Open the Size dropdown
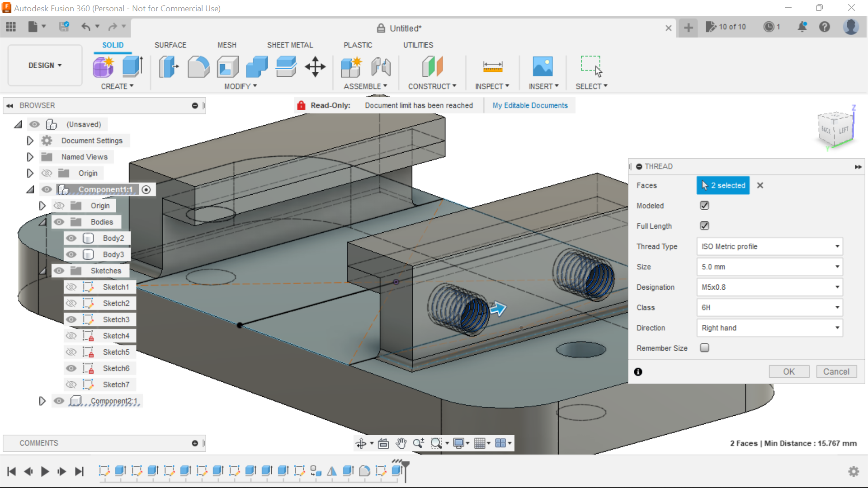Viewport: 868px width, 488px height. pos(769,267)
